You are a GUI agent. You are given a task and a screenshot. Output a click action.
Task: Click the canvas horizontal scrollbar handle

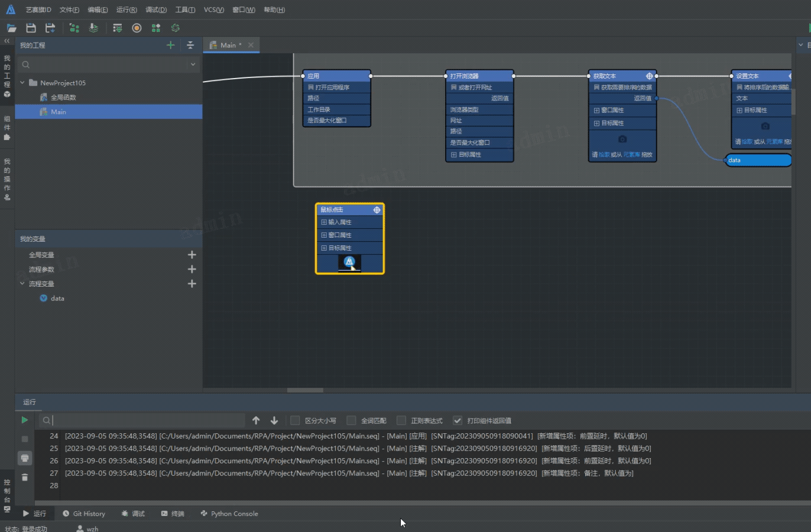pyautogui.click(x=305, y=390)
